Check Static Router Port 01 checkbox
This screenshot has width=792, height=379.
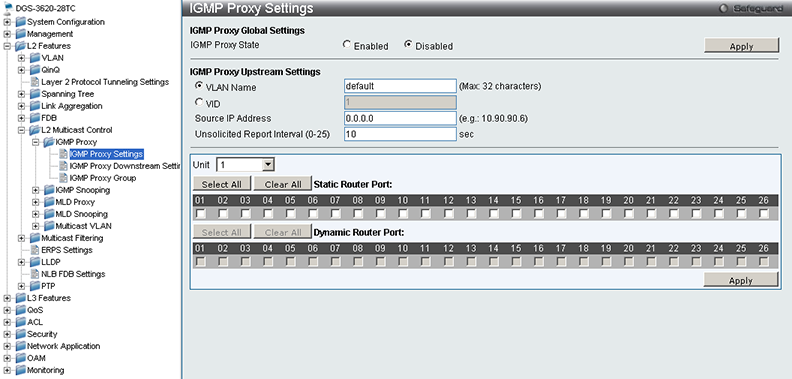coord(201,214)
